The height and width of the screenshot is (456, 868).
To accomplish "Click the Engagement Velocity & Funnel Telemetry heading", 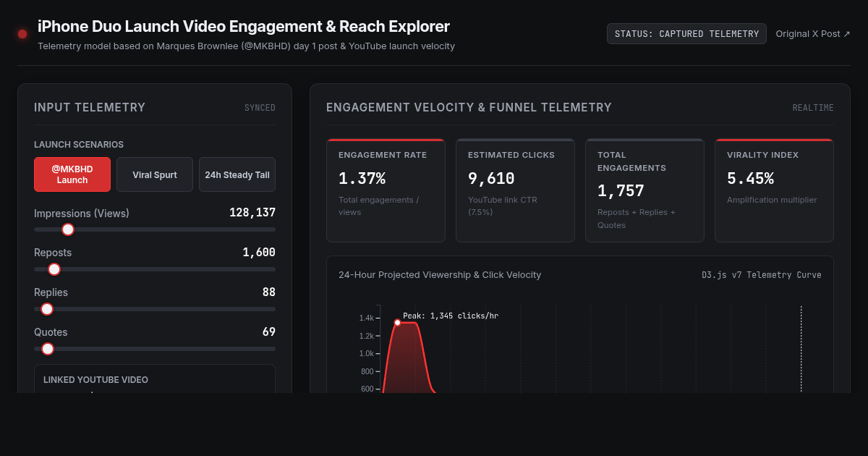I will 469,107.
